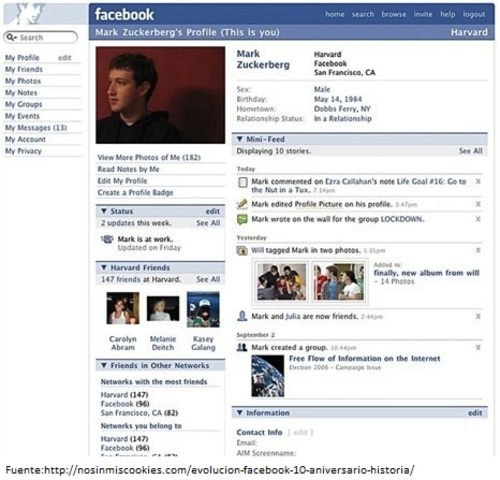Click See All in the Mini-Feed header
The image size is (500, 480).
[x=470, y=151]
